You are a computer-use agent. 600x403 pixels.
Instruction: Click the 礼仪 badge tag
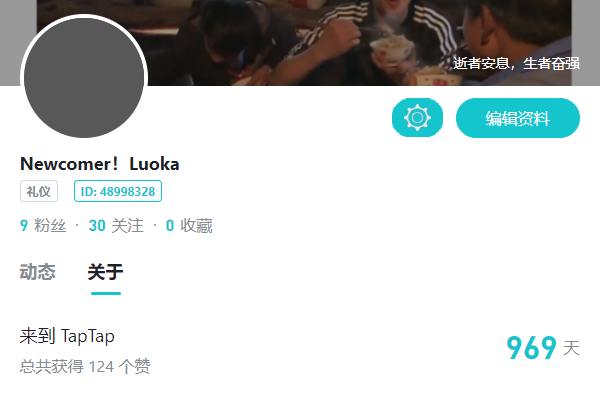[x=39, y=191]
